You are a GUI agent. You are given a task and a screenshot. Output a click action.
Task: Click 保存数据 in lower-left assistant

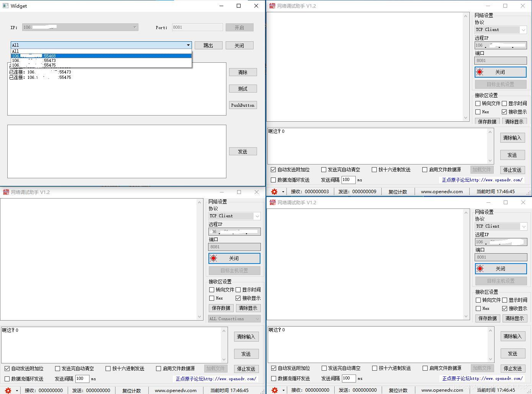(221, 308)
